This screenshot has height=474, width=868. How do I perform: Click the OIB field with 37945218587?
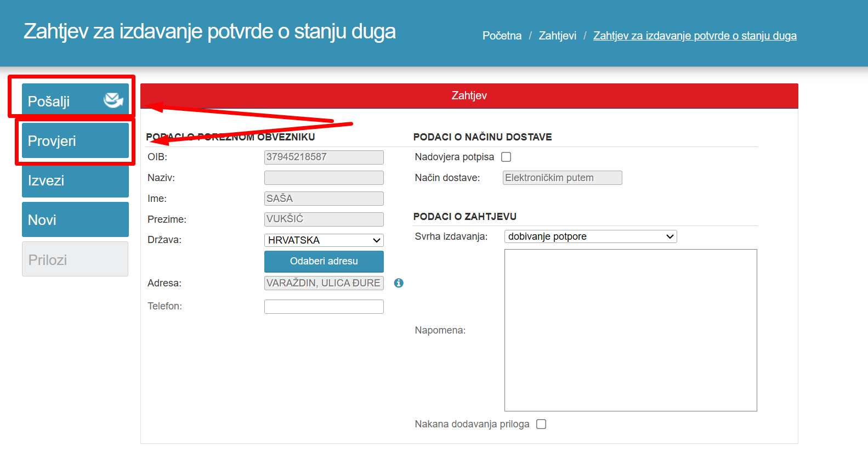[324, 157]
